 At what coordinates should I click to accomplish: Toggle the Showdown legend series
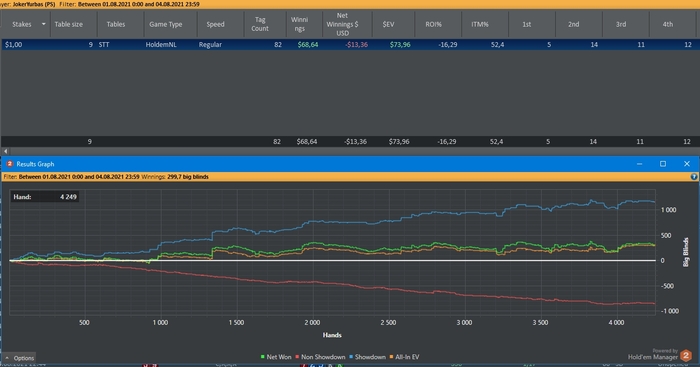[367, 357]
